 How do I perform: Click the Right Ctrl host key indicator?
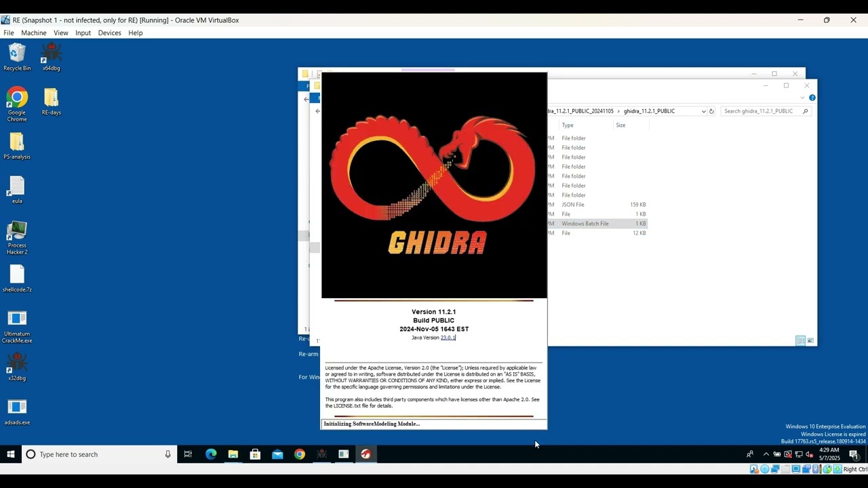[x=855, y=469]
